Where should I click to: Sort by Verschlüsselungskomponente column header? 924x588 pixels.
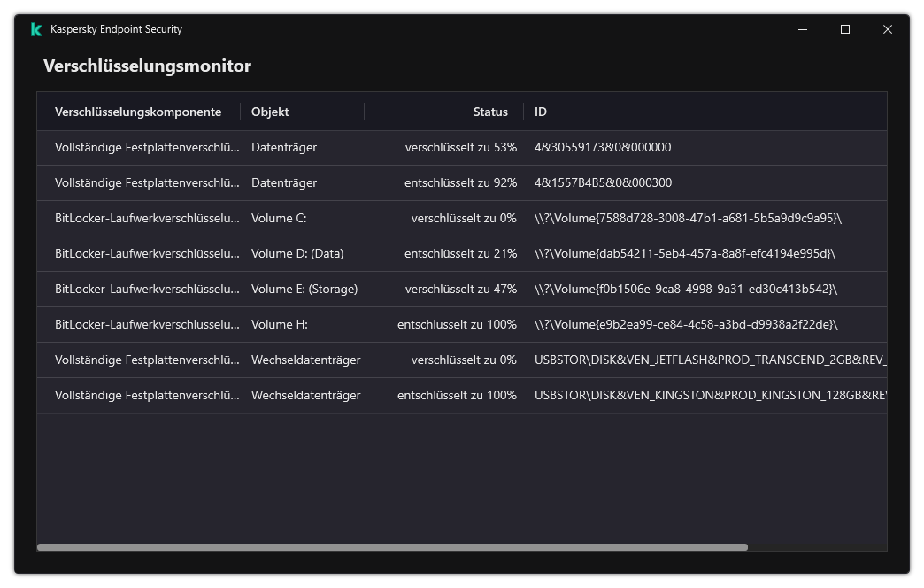138,112
